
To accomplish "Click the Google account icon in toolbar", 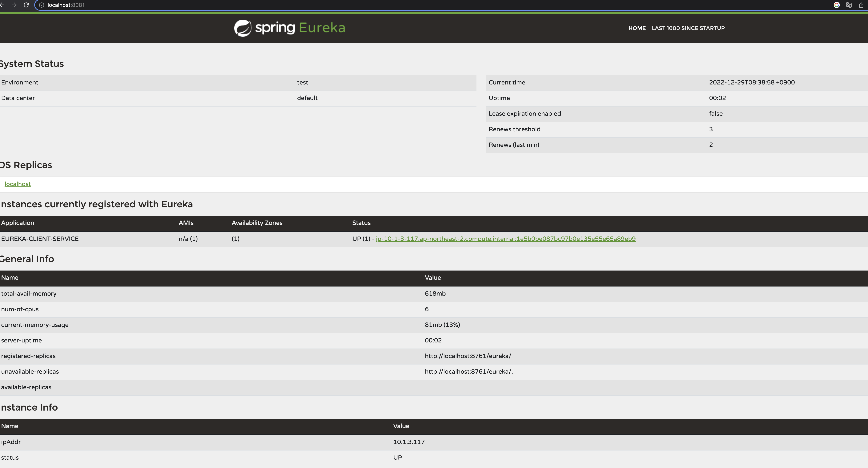I will tap(836, 5).
